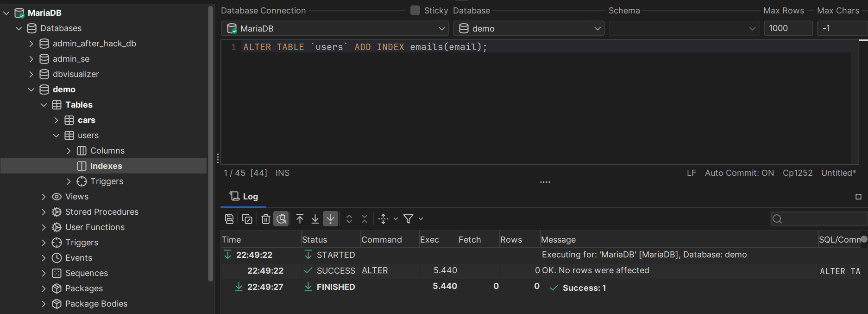
Task: Open the filter options dropdown arrow
Action: click(x=421, y=219)
